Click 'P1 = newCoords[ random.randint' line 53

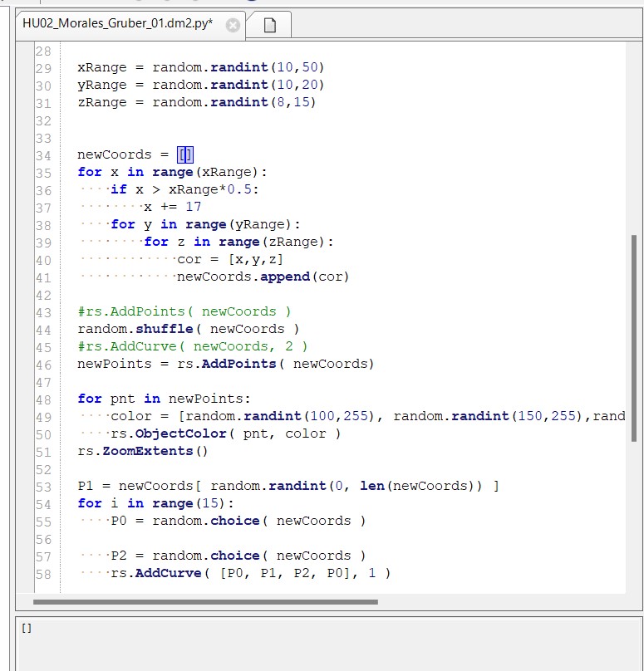pyautogui.click(x=288, y=486)
